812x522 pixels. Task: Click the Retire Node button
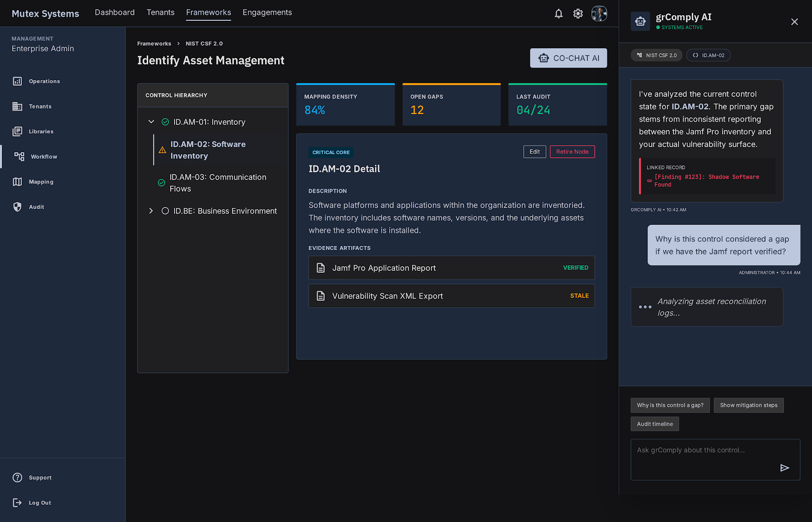point(572,152)
